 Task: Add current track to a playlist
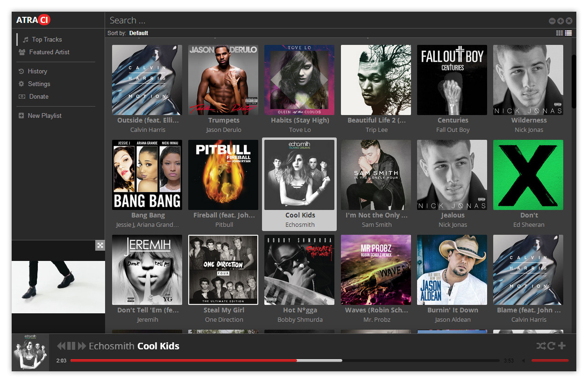[562, 346]
